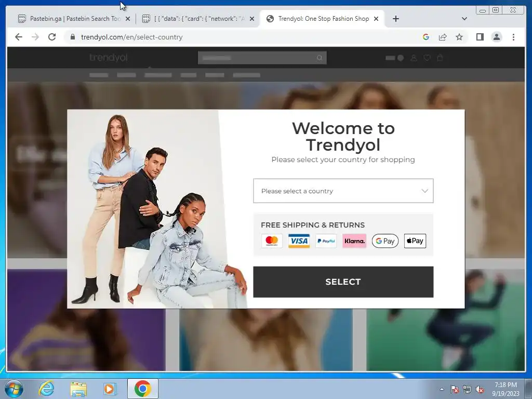Open the Action Center flag icon
Image resolution: width=532 pixels, height=399 pixels.
point(454,390)
